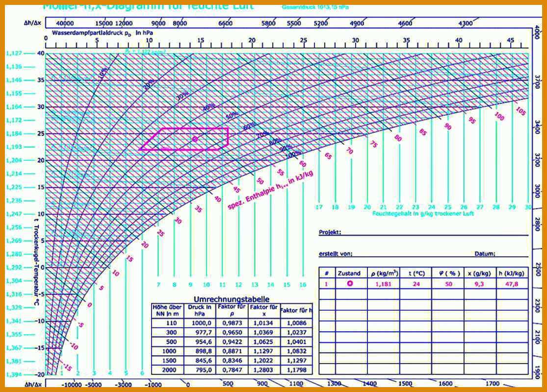547x392 pixels.
Task: Click the 1,292 density value
Action: coord(14,267)
